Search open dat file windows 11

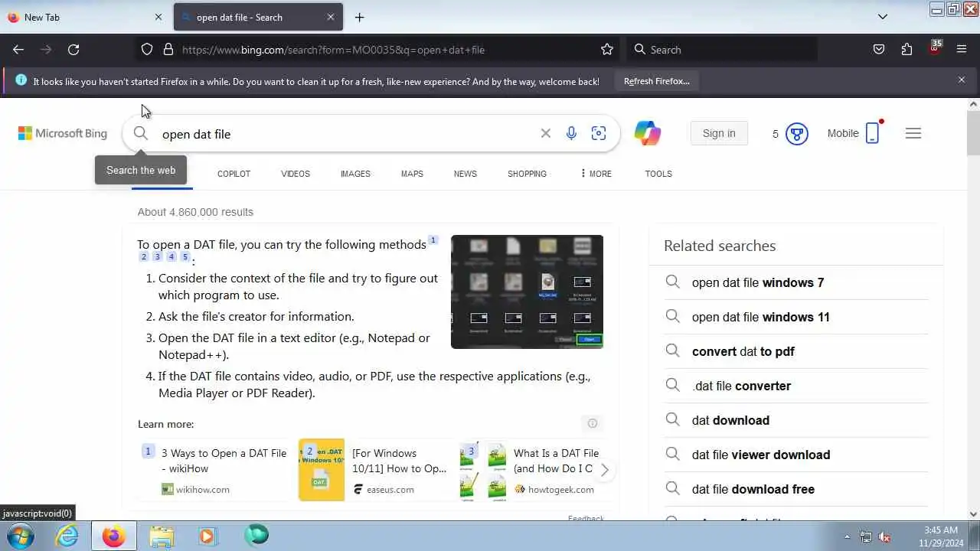click(x=760, y=317)
